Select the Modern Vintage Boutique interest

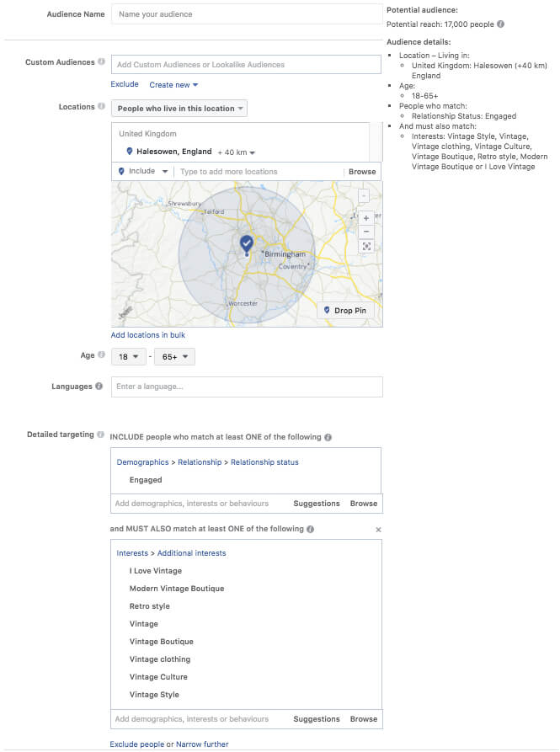[x=177, y=589]
